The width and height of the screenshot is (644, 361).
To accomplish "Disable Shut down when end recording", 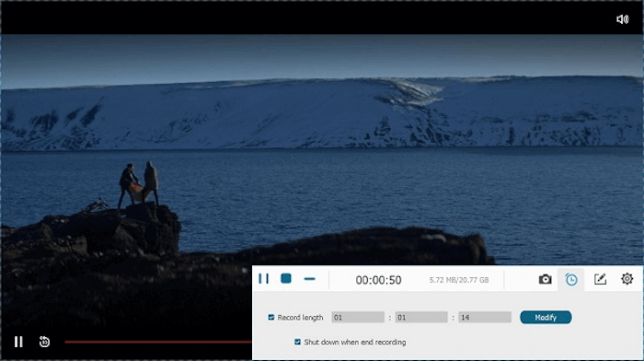I will click(x=298, y=342).
